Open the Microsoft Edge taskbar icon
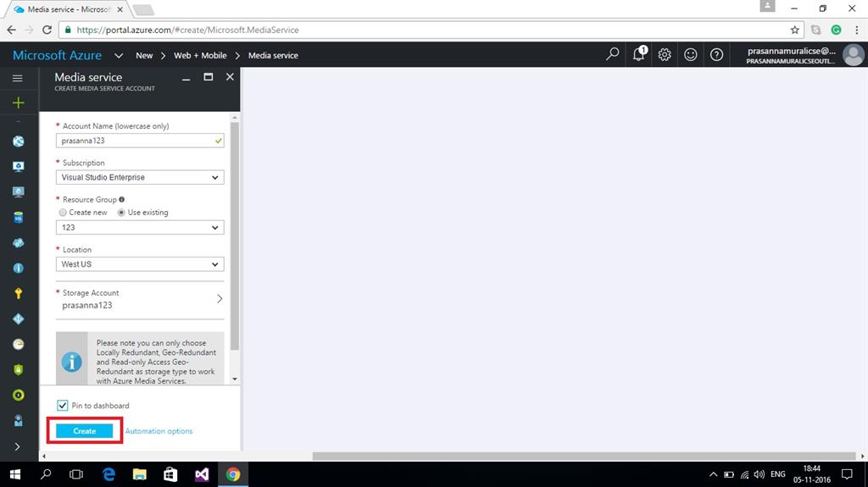 pos(108,474)
